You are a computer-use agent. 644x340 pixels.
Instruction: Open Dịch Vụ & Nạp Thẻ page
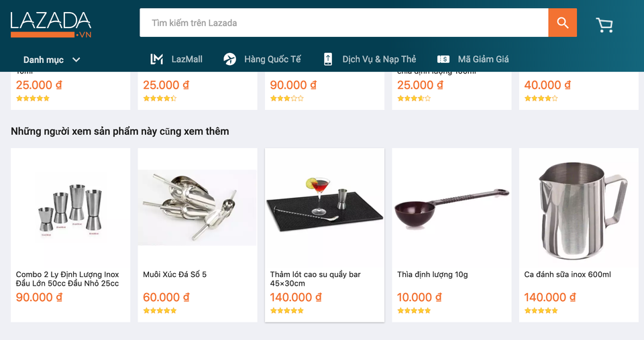[x=379, y=59]
